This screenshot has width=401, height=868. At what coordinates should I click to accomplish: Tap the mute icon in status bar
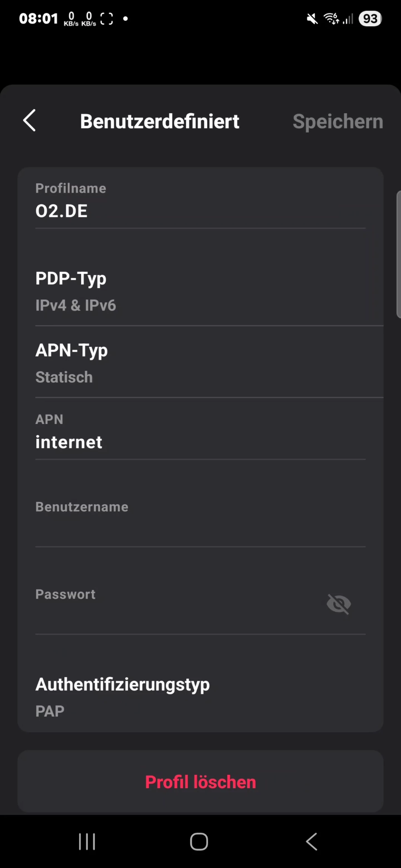tap(312, 19)
